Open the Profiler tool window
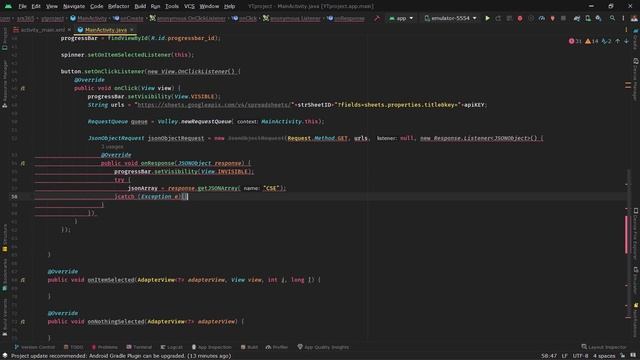 (277, 347)
